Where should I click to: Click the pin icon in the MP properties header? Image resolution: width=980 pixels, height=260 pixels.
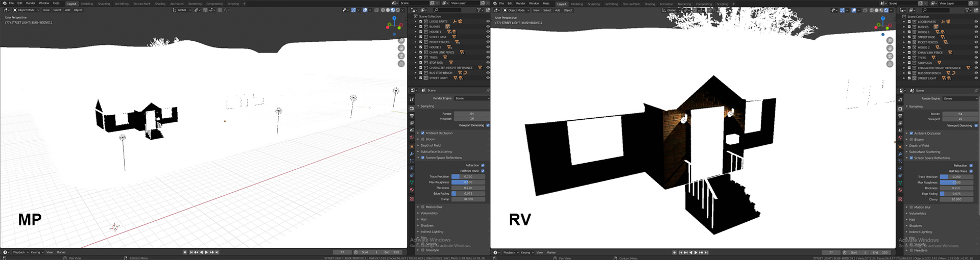tap(487, 90)
